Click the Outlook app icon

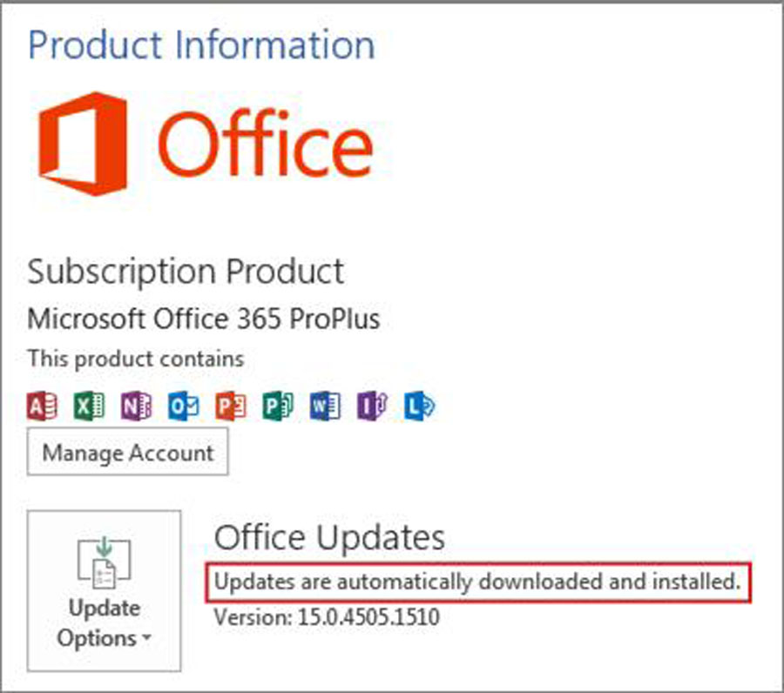pos(183,406)
